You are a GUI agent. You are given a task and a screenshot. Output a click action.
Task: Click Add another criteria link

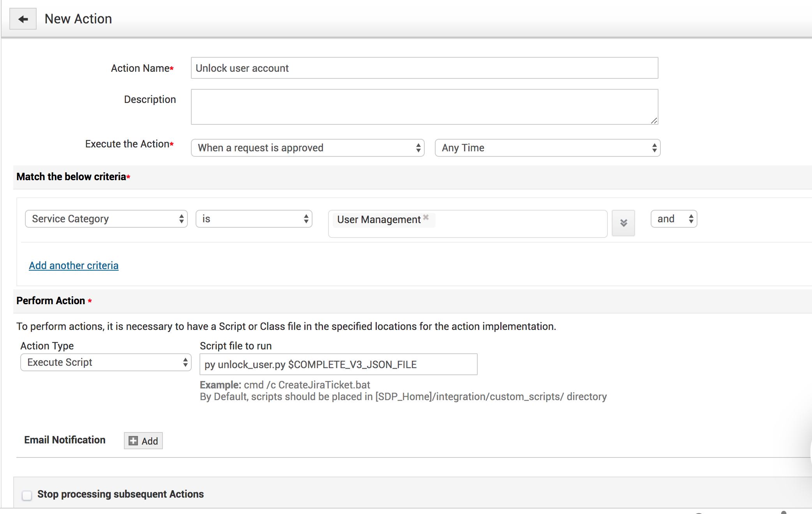74,266
